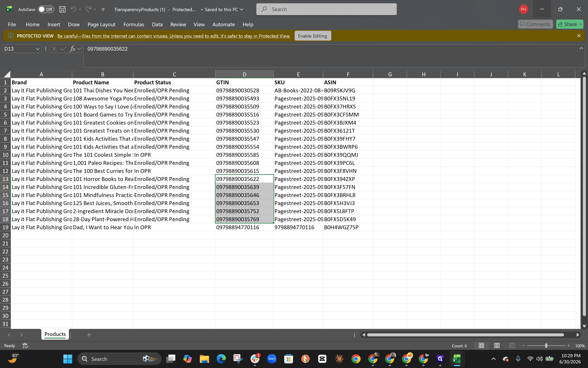588x368 pixels.
Task: Switch to Page Layout view icon
Action: [497, 346]
